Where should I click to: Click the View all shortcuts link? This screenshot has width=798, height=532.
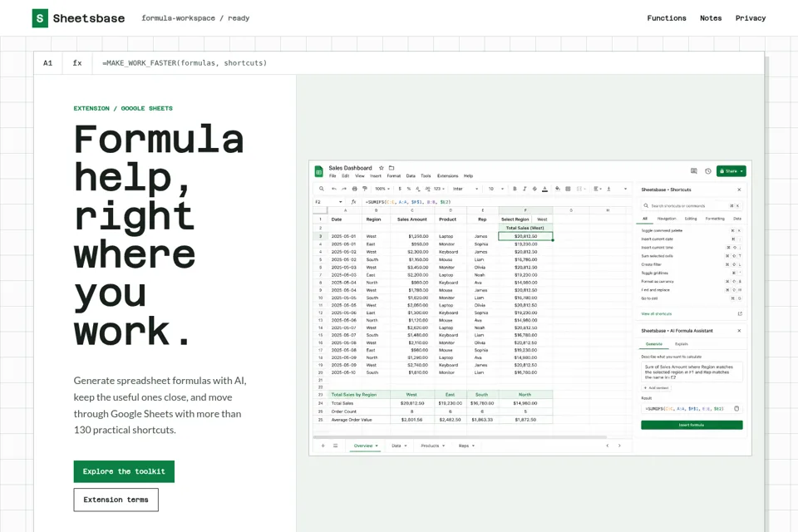tap(657, 313)
